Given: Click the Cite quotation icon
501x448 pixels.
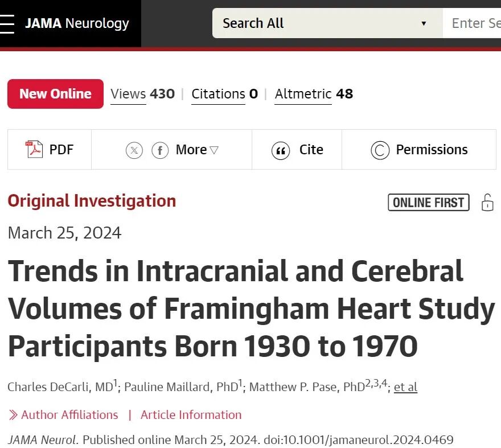Looking at the screenshot, I should pos(281,150).
